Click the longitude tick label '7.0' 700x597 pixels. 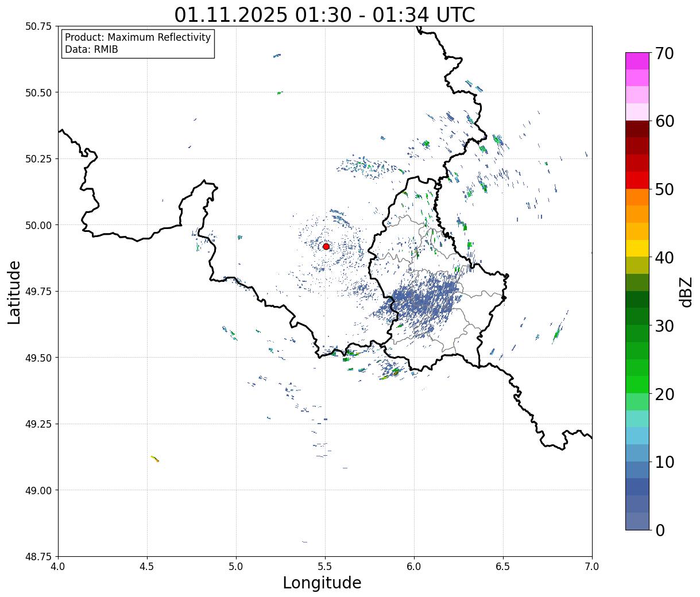pos(592,567)
